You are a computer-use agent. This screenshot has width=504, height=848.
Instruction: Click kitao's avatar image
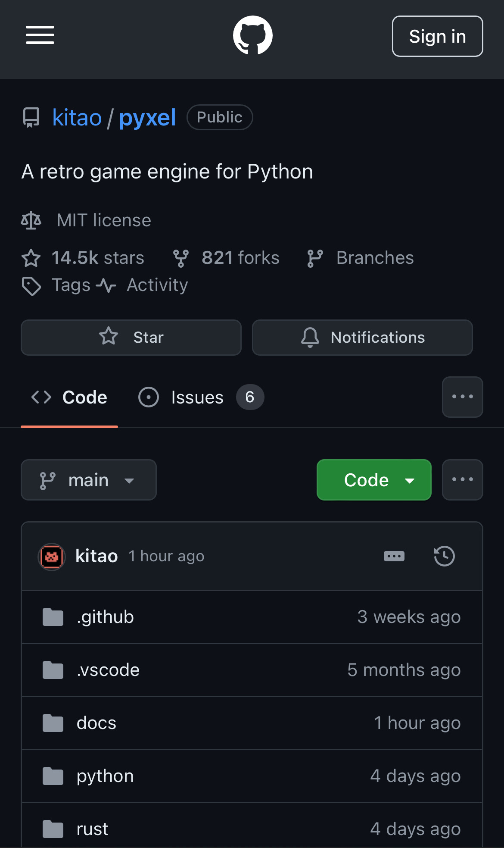(x=52, y=557)
